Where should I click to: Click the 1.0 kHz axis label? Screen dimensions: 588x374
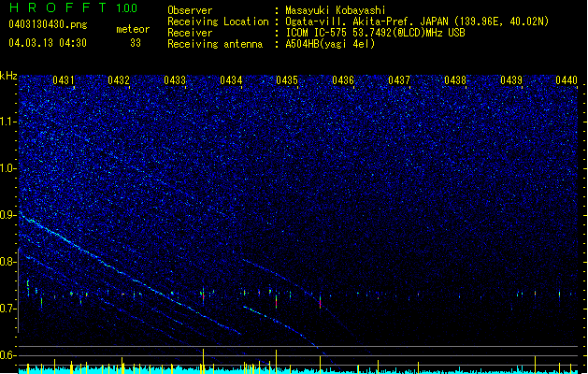pyautogui.click(x=8, y=168)
